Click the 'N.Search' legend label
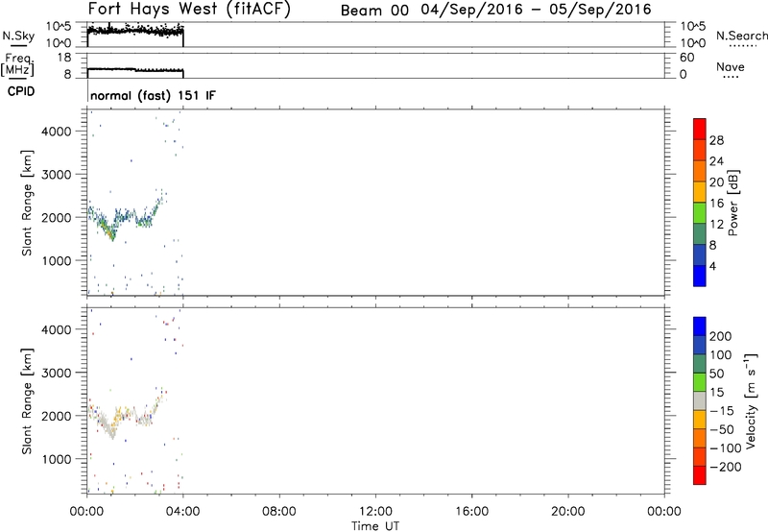Viewport: 768px width, 532px height. [x=741, y=36]
